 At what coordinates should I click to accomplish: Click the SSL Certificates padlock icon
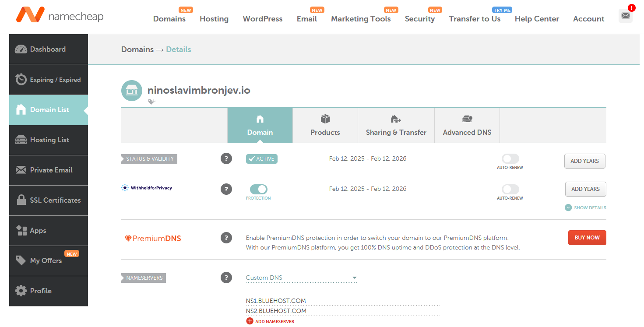click(x=21, y=200)
